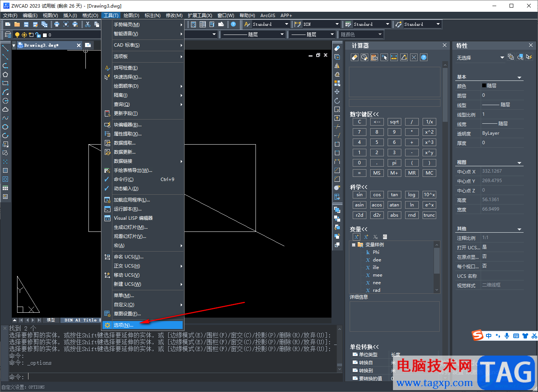Click the Move tool in modify toolbar
The height and width of the screenshot is (392, 538).
pos(337,92)
